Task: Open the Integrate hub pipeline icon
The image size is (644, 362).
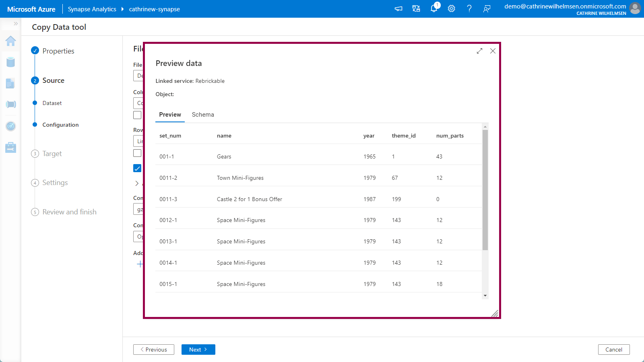Action: (11, 105)
